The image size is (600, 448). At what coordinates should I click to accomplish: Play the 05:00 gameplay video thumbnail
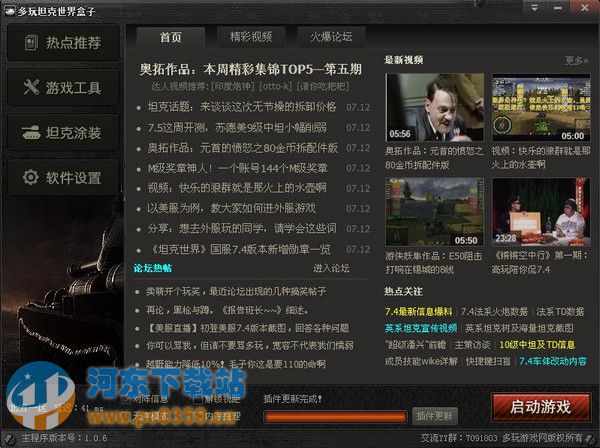pos(541,107)
